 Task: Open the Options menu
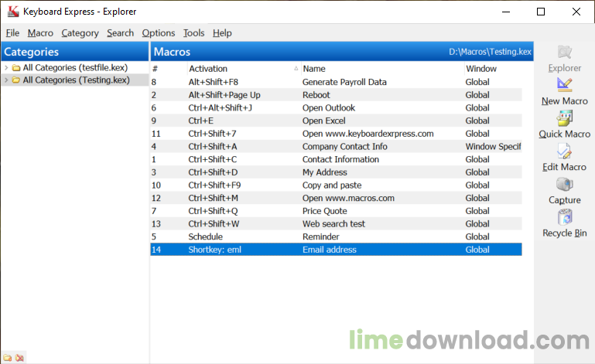[159, 33]
